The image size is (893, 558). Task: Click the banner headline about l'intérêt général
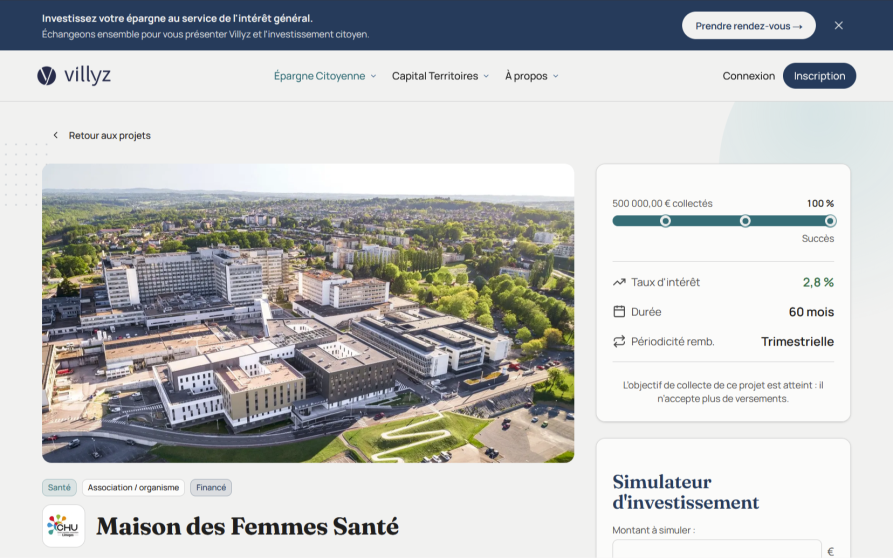point(177,18)
